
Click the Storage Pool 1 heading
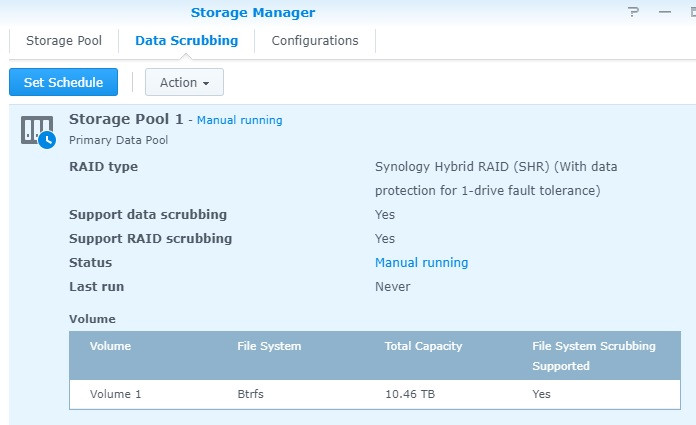(126, 119)
